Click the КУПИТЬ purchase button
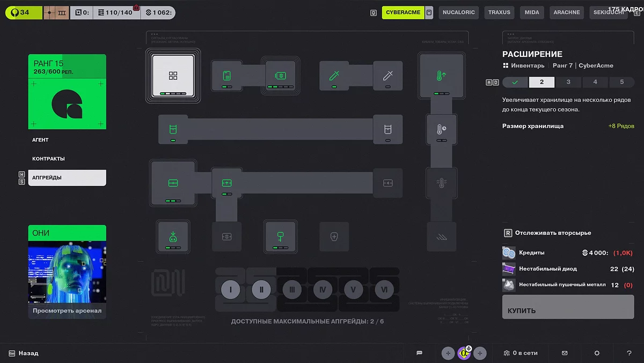Image resolution: width=644 pixels, height=363 pixels. point(568,307)
